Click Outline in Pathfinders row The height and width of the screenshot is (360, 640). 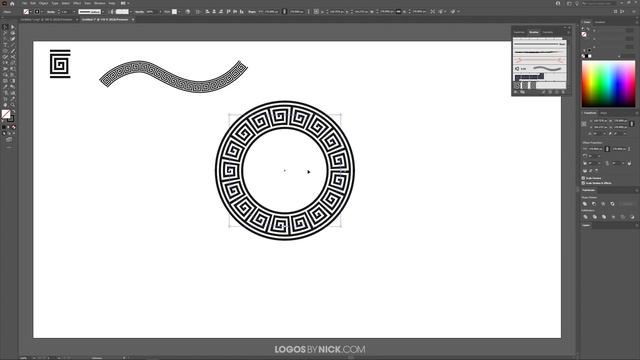(x=622, y=217)
